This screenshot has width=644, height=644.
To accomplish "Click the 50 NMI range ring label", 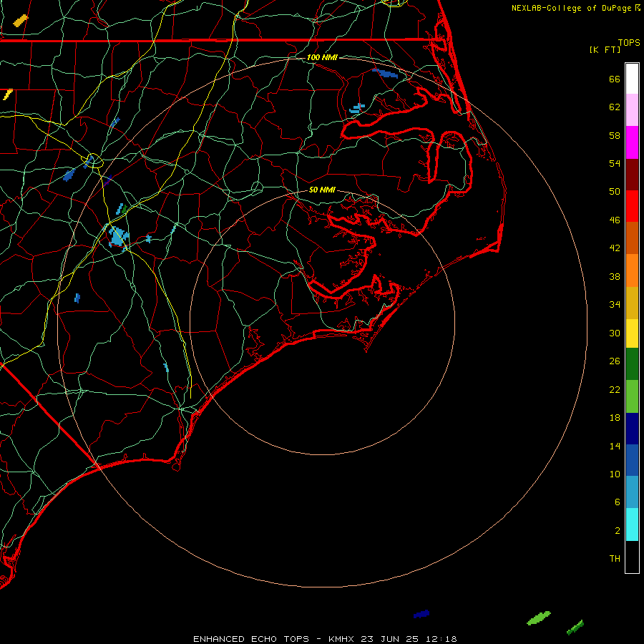I will click(x=322, y=190).
